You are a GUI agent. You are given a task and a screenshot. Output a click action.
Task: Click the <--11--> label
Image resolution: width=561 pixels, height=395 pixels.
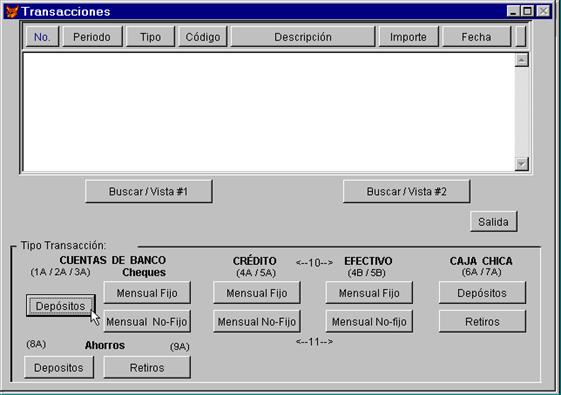pos(314,342)
